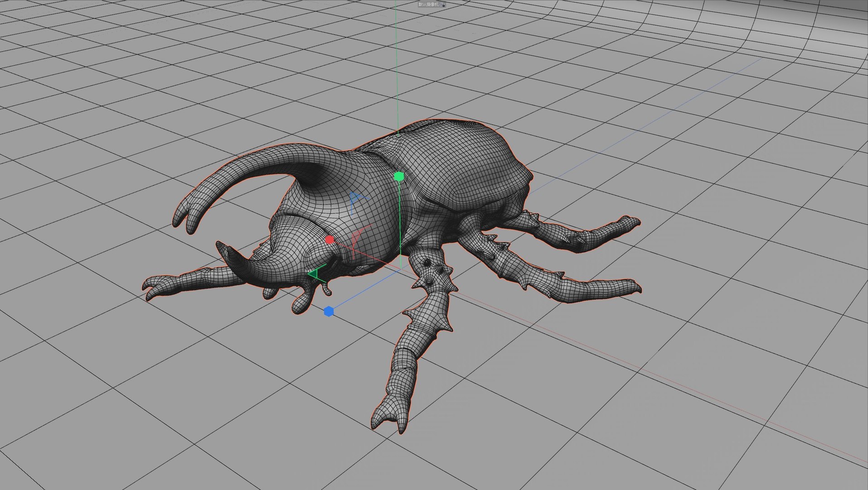This screenshot has height=490, width=868.
Task: Grab the green plane bracket on the gizmo
Action: [316, 274]
